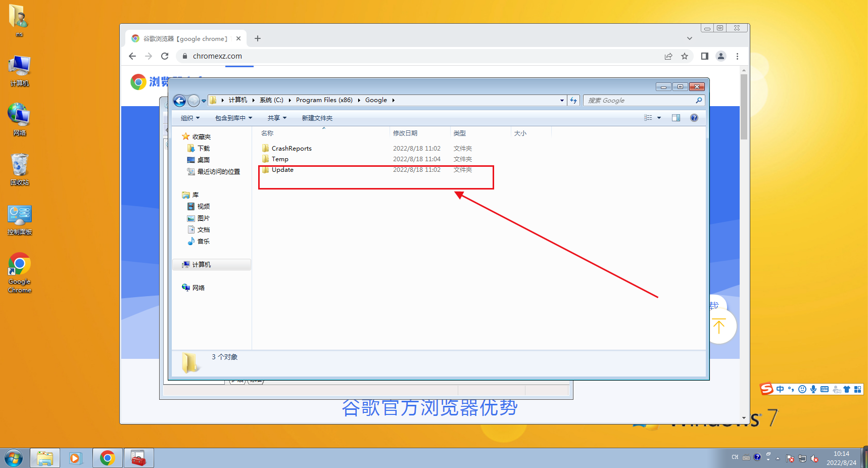Refresh the Explorer folder view

(x=573, y=101)
